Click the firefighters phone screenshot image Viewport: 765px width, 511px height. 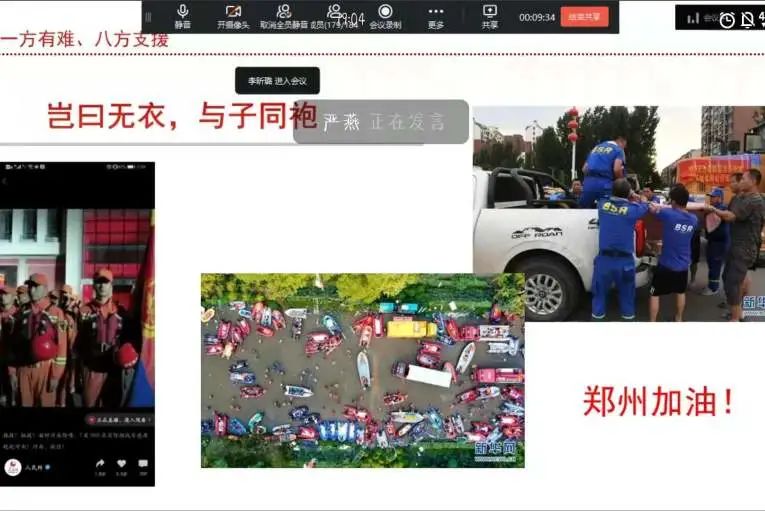[x=77, y=324]
